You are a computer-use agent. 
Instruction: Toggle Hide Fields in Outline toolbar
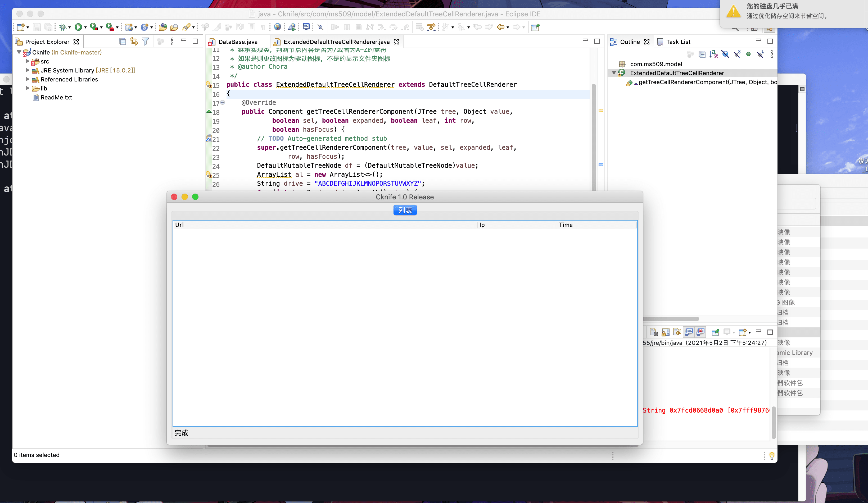pyautogui.click(x=725, y=54)
